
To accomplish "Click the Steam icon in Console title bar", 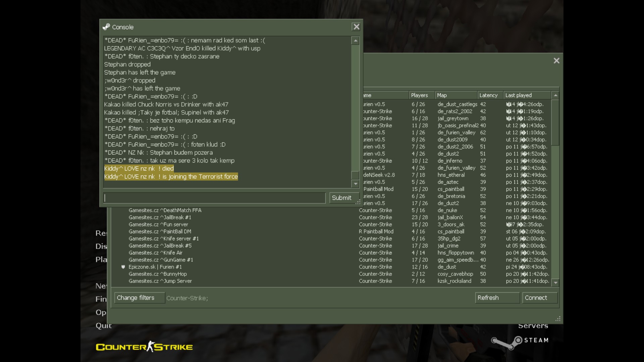I will pyautogui.click(x=106, y=27).
